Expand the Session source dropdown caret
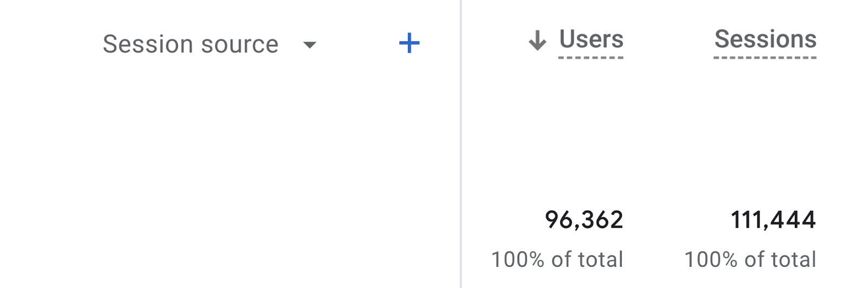Viewport: 868px width, 288px height. 309,45
